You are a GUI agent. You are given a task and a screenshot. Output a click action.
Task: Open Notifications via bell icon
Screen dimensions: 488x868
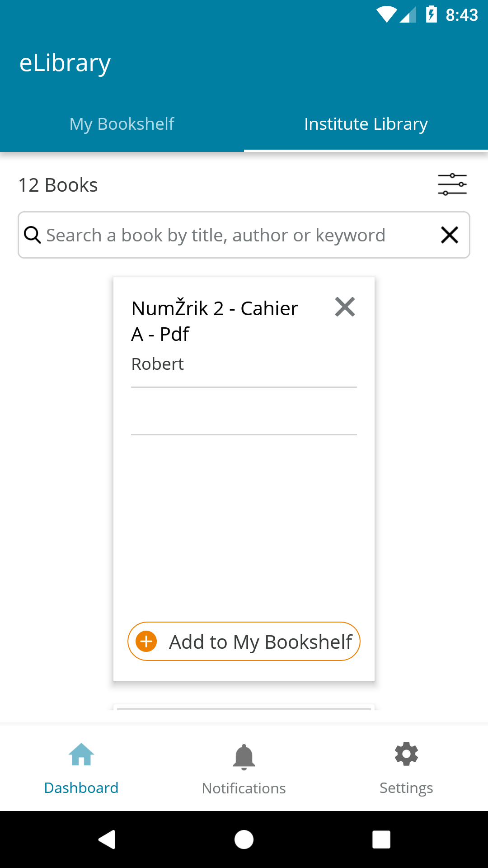click(244, 757)
